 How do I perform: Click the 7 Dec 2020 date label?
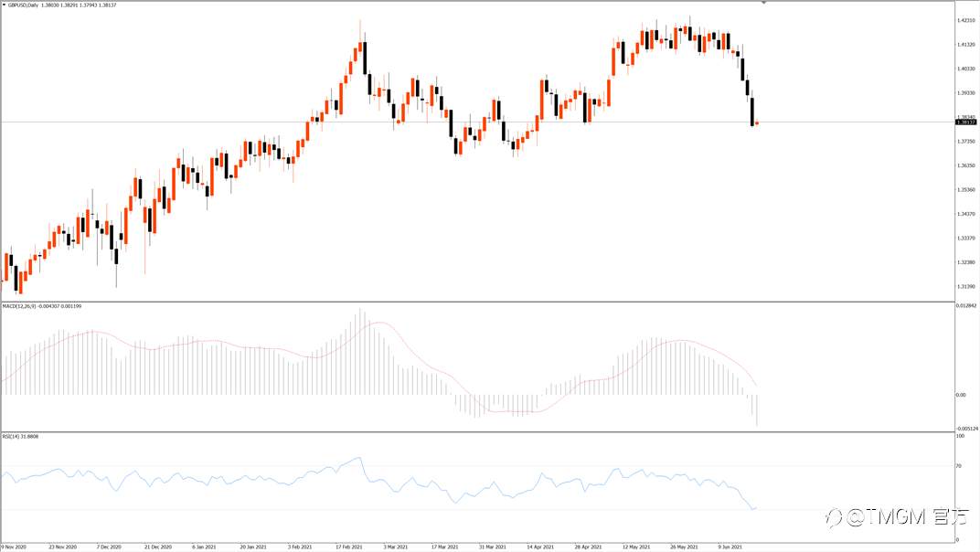pos(109,547)
